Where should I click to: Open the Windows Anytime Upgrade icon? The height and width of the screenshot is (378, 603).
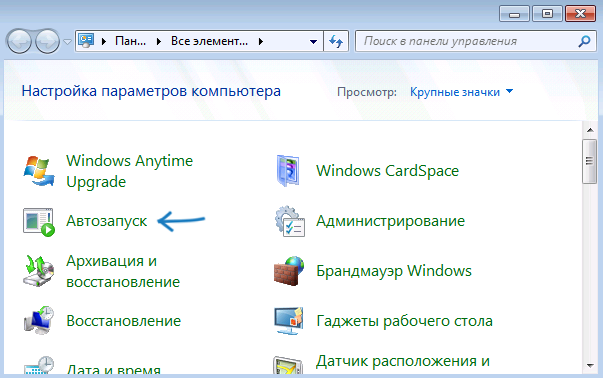pyautogui.click(x=38, y=171)
